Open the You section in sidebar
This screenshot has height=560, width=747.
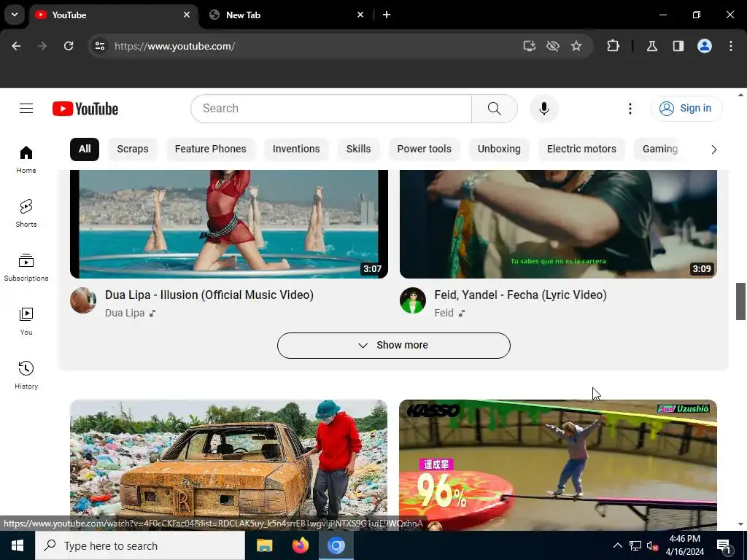(26, 322)
